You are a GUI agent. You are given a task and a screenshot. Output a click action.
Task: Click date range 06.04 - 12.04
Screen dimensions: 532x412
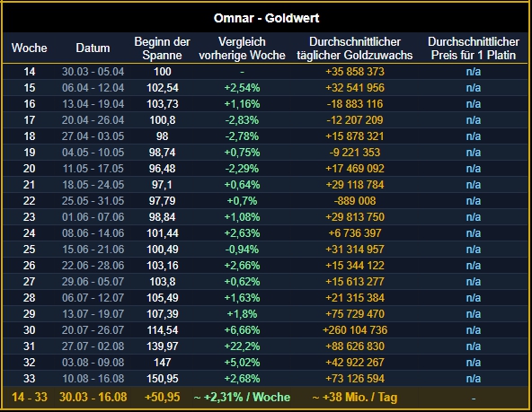93,88
